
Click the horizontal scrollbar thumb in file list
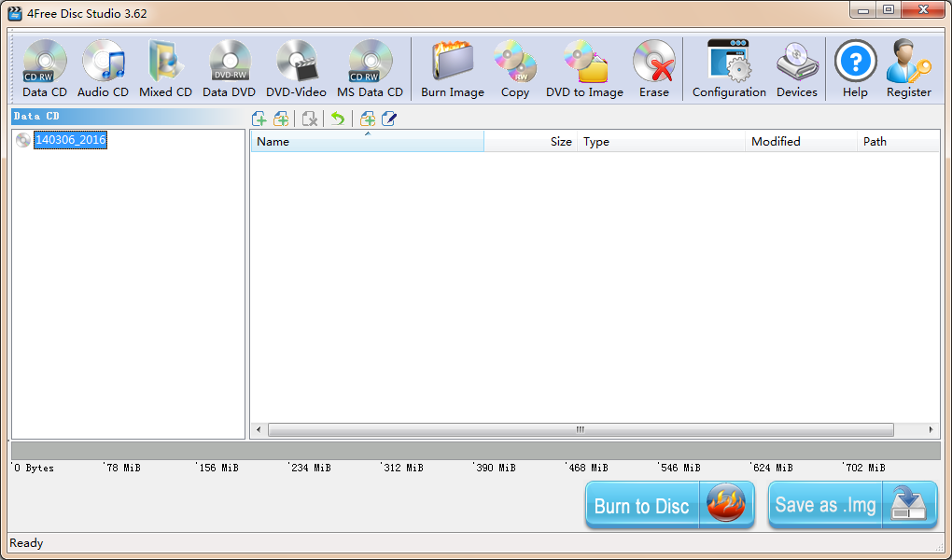(581, 429)
